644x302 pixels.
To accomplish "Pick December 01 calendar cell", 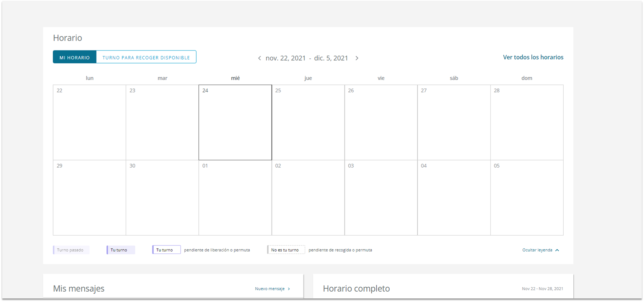I will 235,198.
